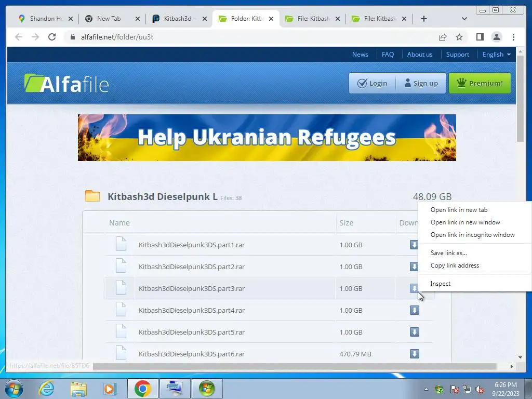Click the Kitbash3d Dieselpunk L folder icon

click(92, 196)
